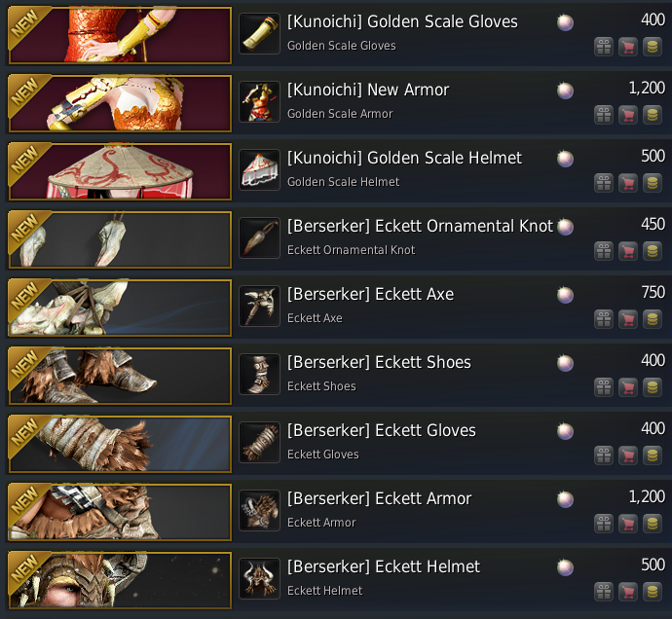Screen dimensions: 672x619
Task: Gift the Kunoichi Golden Scale Gloves
Action: [x=604, y=47]
